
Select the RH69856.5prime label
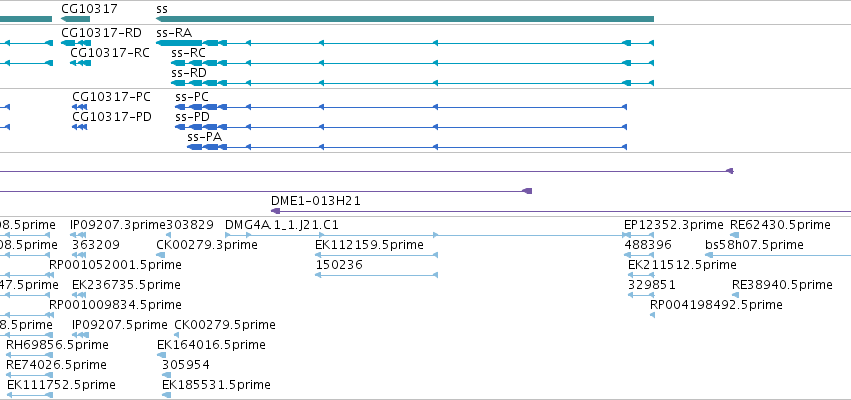57,345
